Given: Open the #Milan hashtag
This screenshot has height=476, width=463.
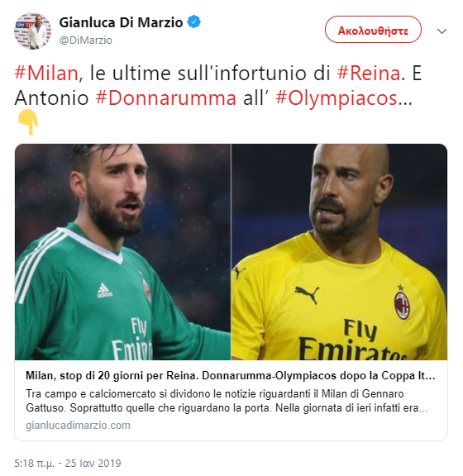Looking at the screenshot, I should coord(46,74).
